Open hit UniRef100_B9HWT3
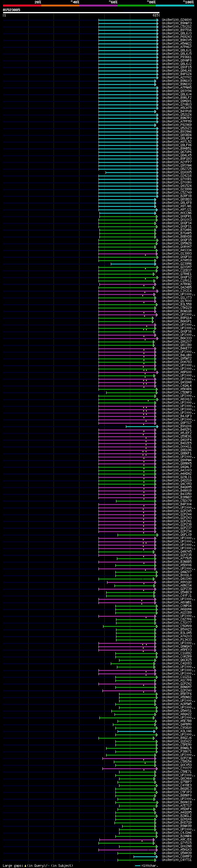Viewport: 197px width, 868px height. (x=177, y=23)
